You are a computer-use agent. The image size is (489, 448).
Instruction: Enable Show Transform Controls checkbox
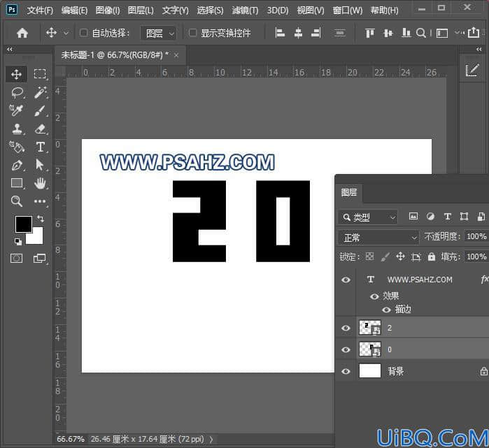pyautogui.click(x=192, y=33)
